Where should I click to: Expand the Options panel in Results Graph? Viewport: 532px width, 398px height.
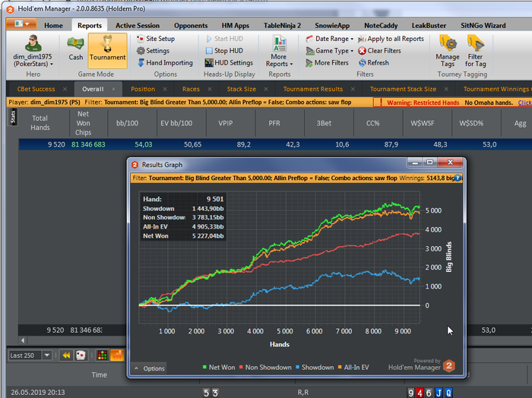click(x=149, y=368)
